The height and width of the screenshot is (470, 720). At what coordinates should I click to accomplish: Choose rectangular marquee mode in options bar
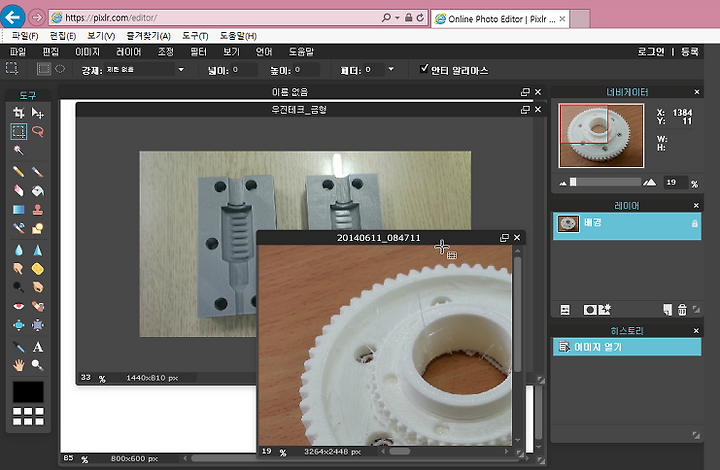pyautogui.click(x=44, y=69)
